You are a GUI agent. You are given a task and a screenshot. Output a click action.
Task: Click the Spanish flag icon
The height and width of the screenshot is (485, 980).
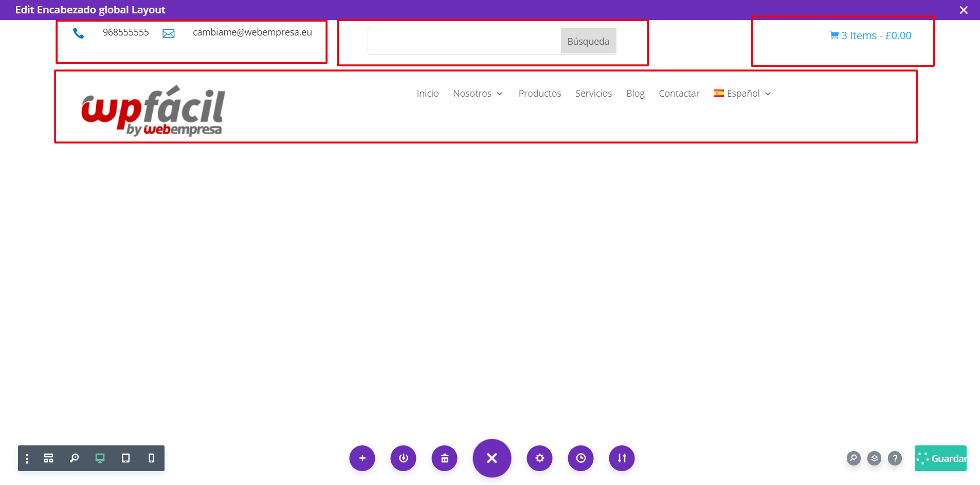tap(719, 93)
